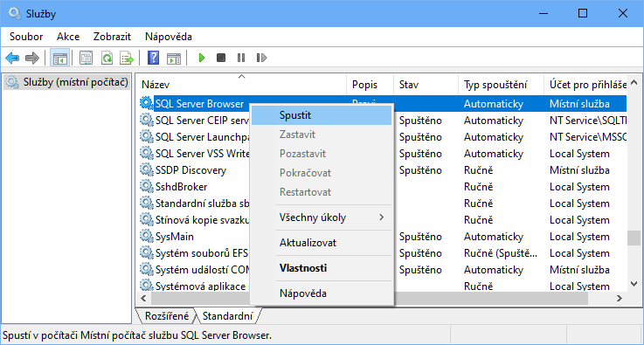Screen dimensions: 644x345
Task: Click the Restart service toolbar icon
Action: point(261,58)
